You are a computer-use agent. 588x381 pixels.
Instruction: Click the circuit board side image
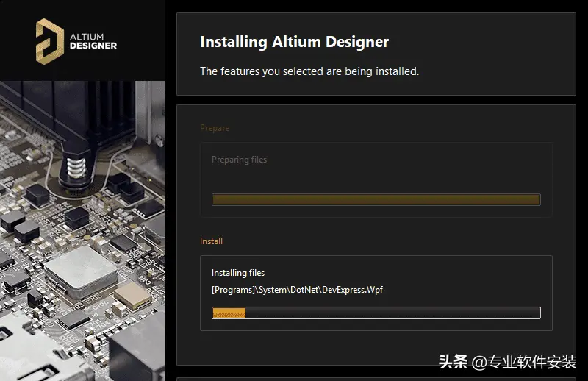[82, 231]
